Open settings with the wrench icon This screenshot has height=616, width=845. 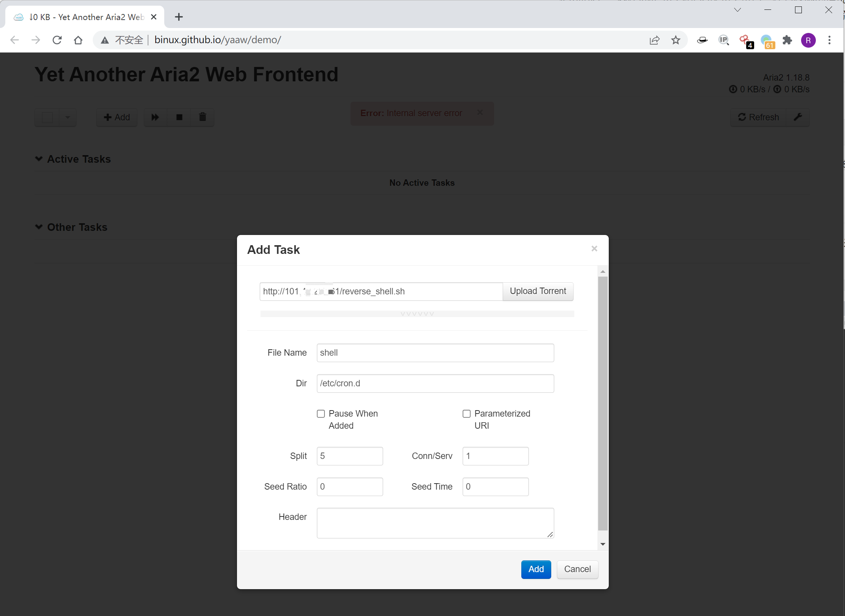pyautogui.click(x=798, y=117)
